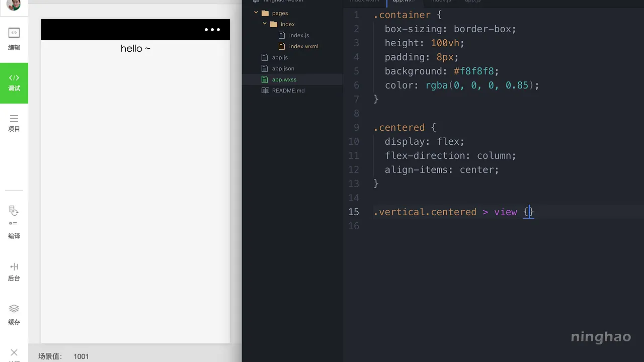The height and width of the screenshot is (362, 644).
Task: Place cursor on 'height: 100vh;' line
Action: pyautogui.click(x=425, y=43)
